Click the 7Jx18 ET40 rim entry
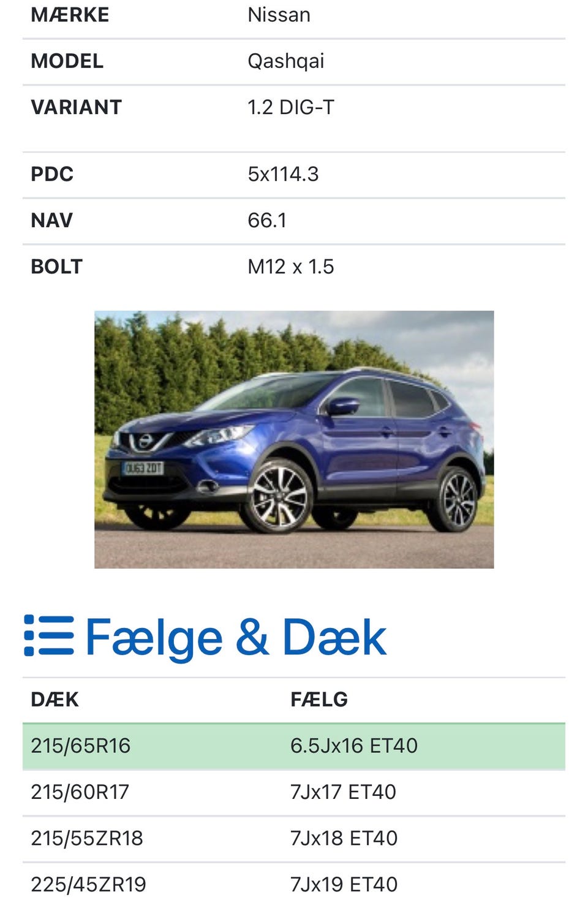This screenshot has width=588, height=908. coord(344,838)
